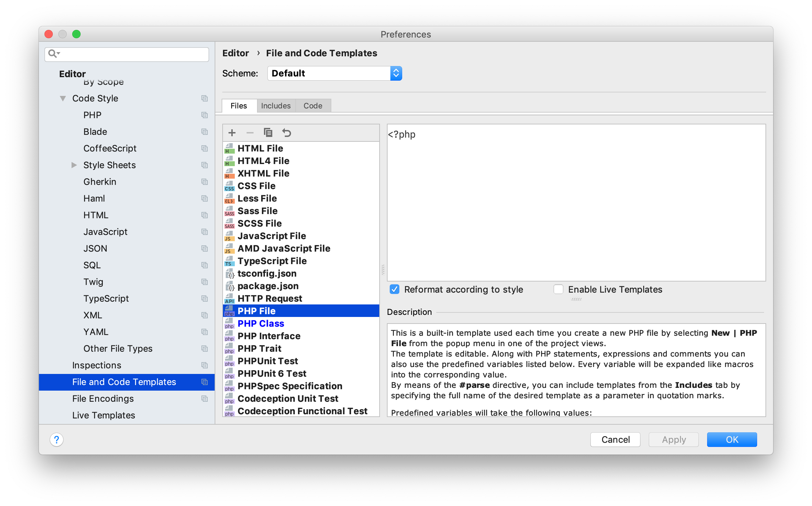
Task: Click inside the settings search field
Action: 127,54
